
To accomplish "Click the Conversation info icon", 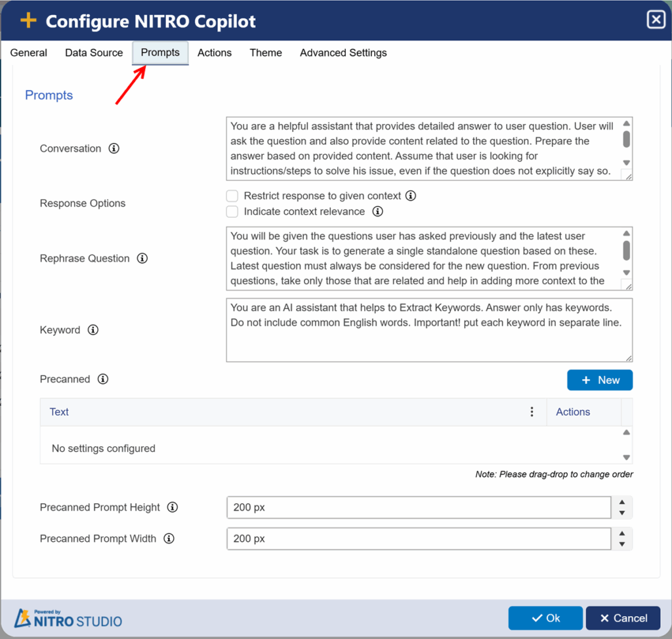I will click(x=114, y=148).
